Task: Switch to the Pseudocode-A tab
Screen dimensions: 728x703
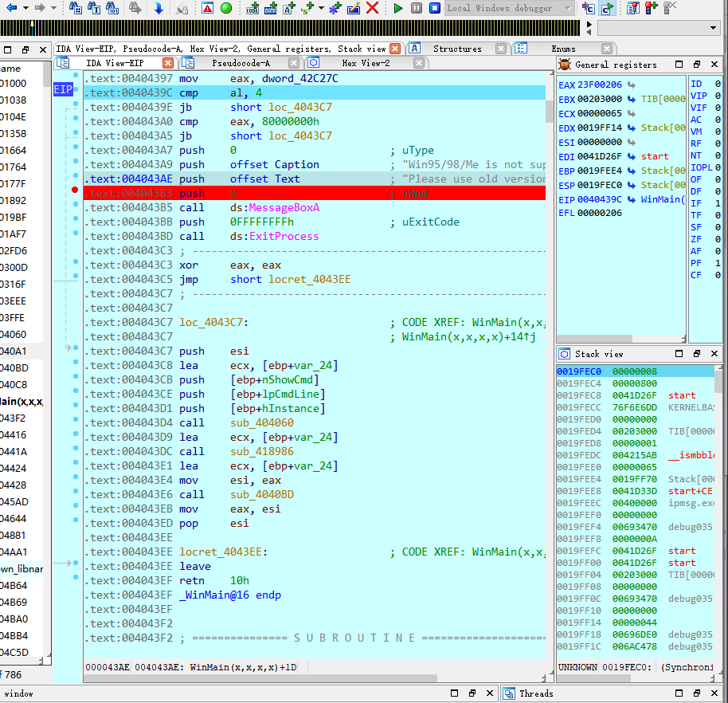Action: (240, 63)
